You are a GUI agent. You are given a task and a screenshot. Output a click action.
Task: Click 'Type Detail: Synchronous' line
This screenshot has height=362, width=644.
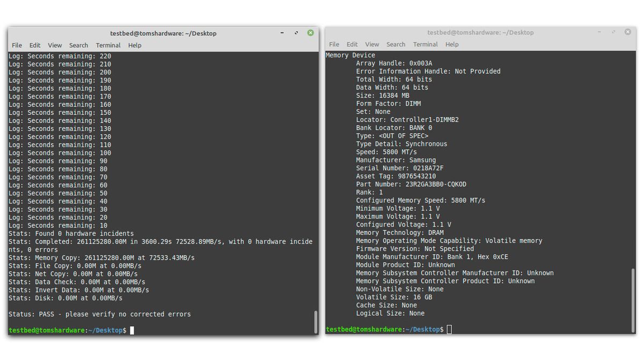click(x=401, y=144)
